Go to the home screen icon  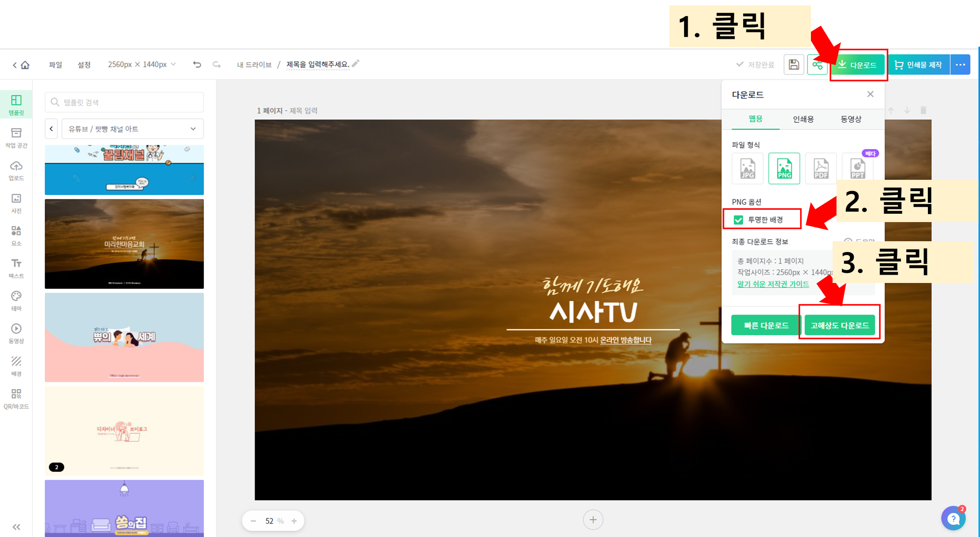[x=25, y=65]
